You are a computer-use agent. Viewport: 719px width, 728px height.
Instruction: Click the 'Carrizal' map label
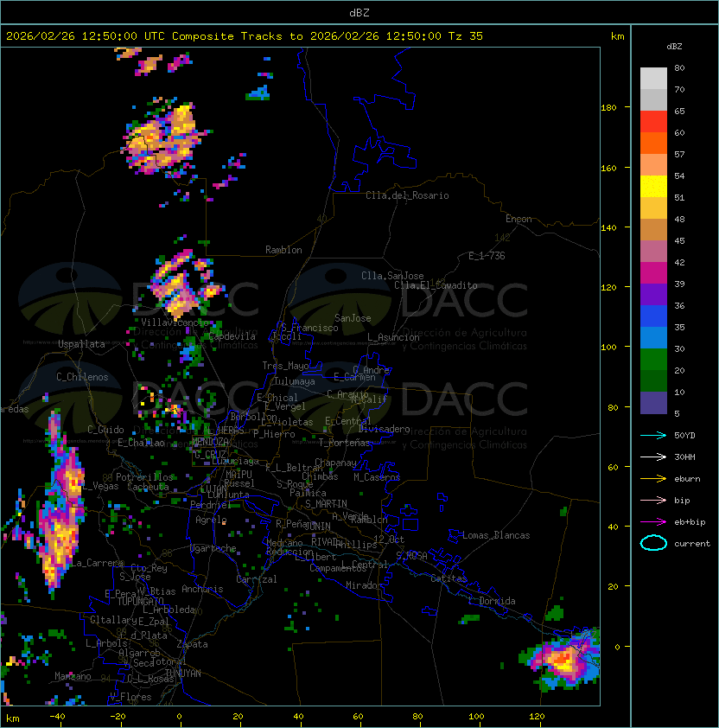coord(257,579)
